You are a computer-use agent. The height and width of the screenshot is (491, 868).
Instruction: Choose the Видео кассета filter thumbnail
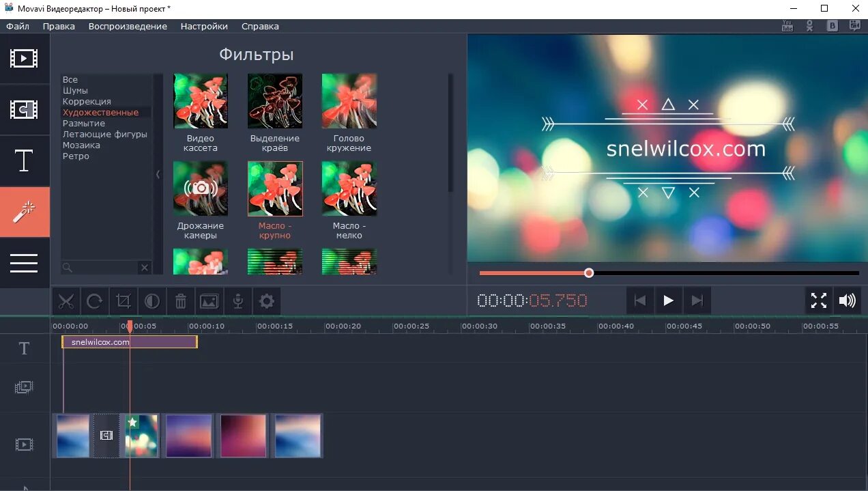tap(201, 101)
